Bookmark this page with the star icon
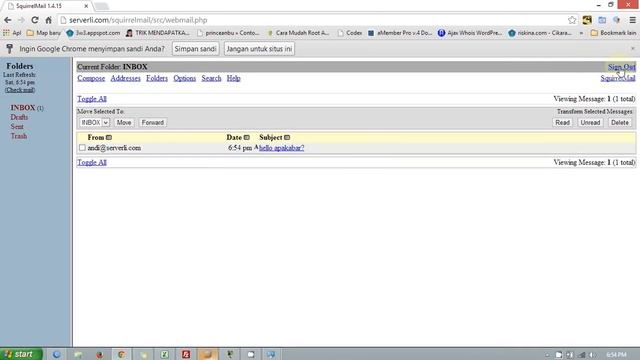 click(572, 20)
